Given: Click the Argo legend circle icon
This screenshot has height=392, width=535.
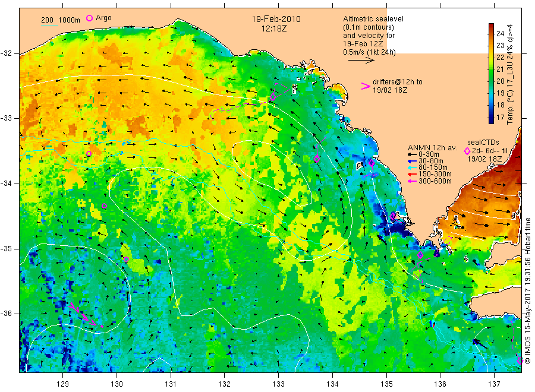Looking at the screenshot, I should coord(89,18).
